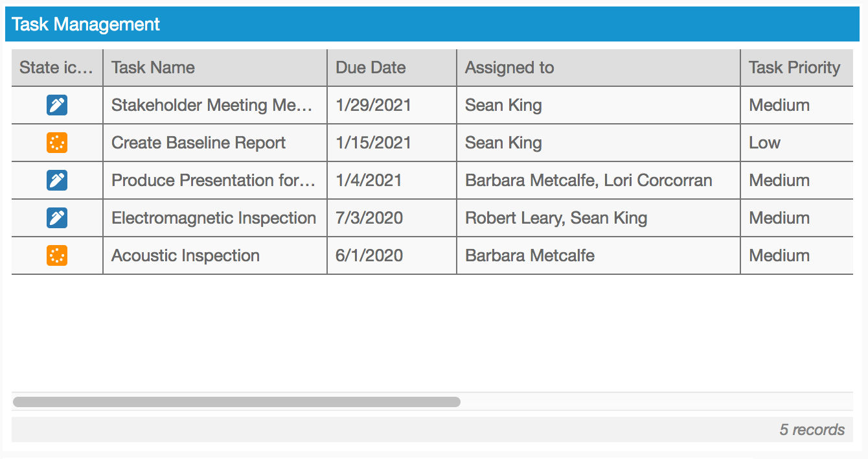The image size is (868, 459).
Task: Click the Robert Leary, Sean King cell
Action: click(x=556, y=218)
